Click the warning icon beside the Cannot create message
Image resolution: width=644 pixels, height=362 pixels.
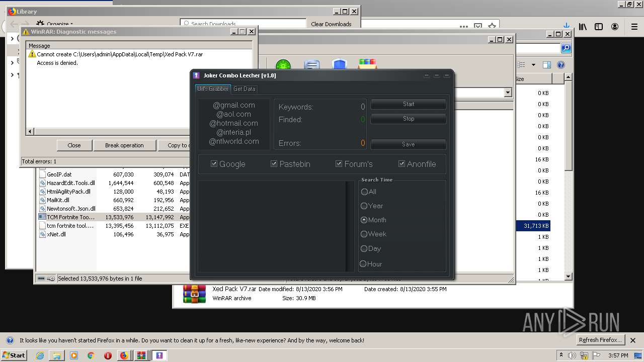tap(32, 54)
